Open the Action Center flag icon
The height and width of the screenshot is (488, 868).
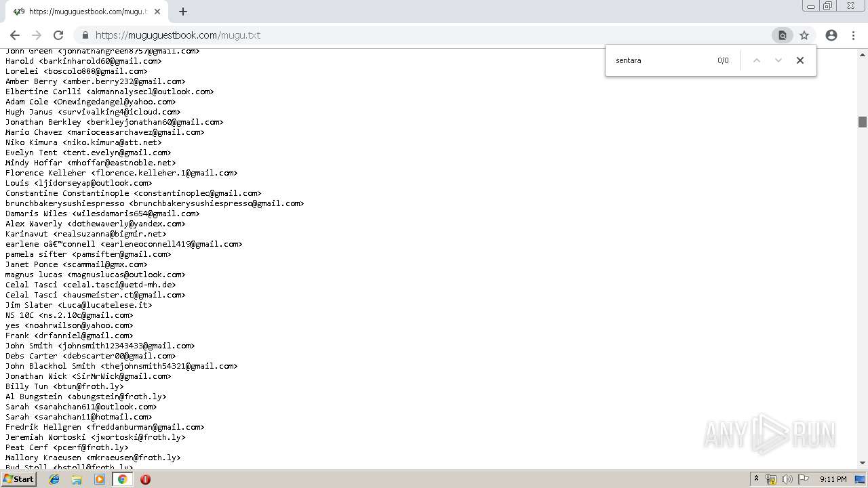804,479
